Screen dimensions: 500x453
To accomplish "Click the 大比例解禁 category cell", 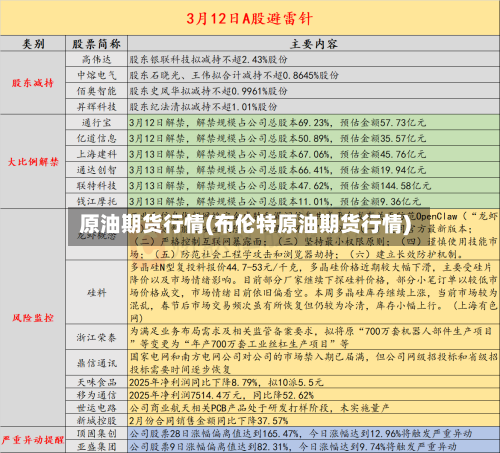I will [33, 162].
